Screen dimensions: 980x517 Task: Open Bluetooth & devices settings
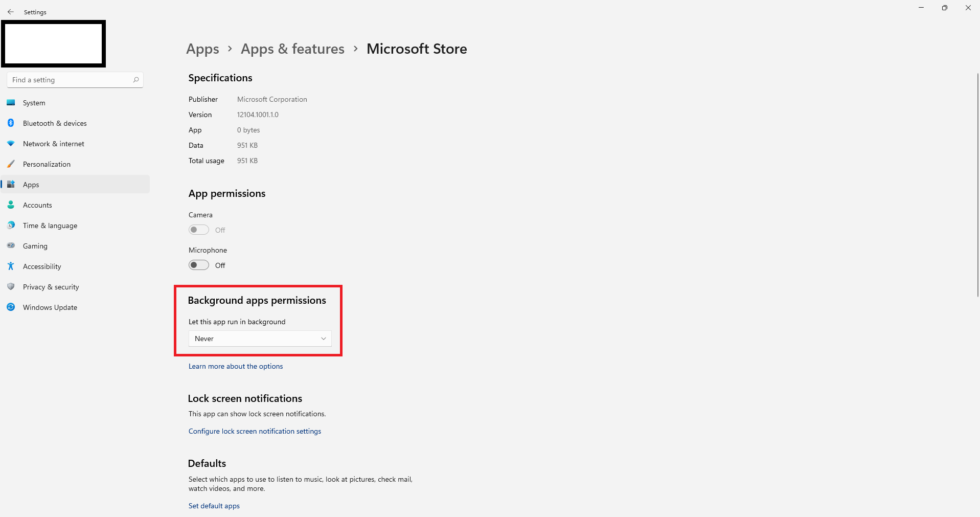click(x=76, y=123)
